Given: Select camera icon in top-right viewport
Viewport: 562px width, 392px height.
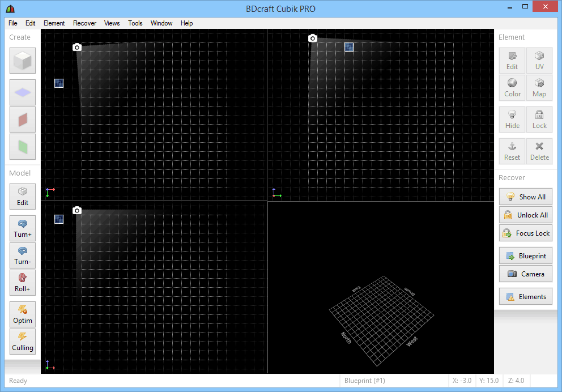Looking at the screenshot, I should point(313,39).
